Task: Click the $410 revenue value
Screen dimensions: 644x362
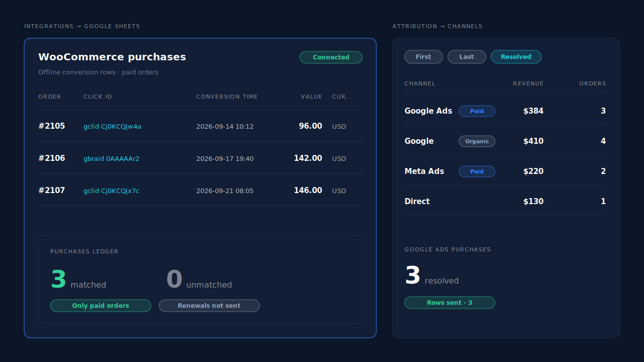Action: (x=533, y=141)
